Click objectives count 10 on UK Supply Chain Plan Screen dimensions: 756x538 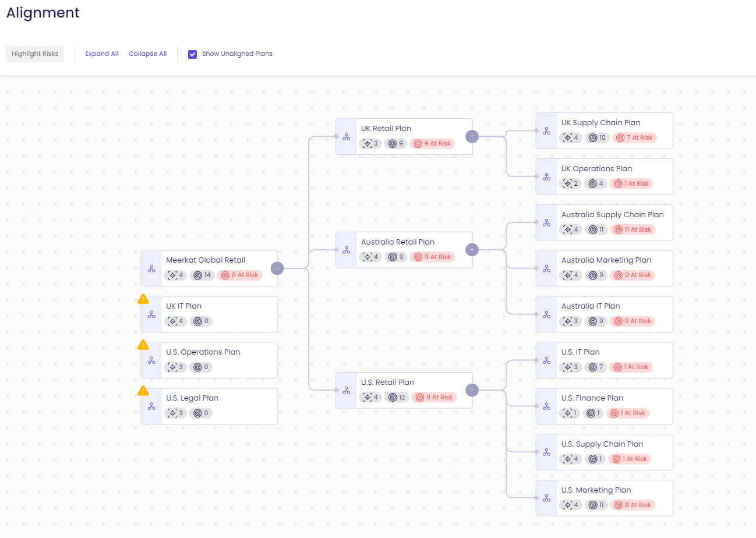coord(597,138)
